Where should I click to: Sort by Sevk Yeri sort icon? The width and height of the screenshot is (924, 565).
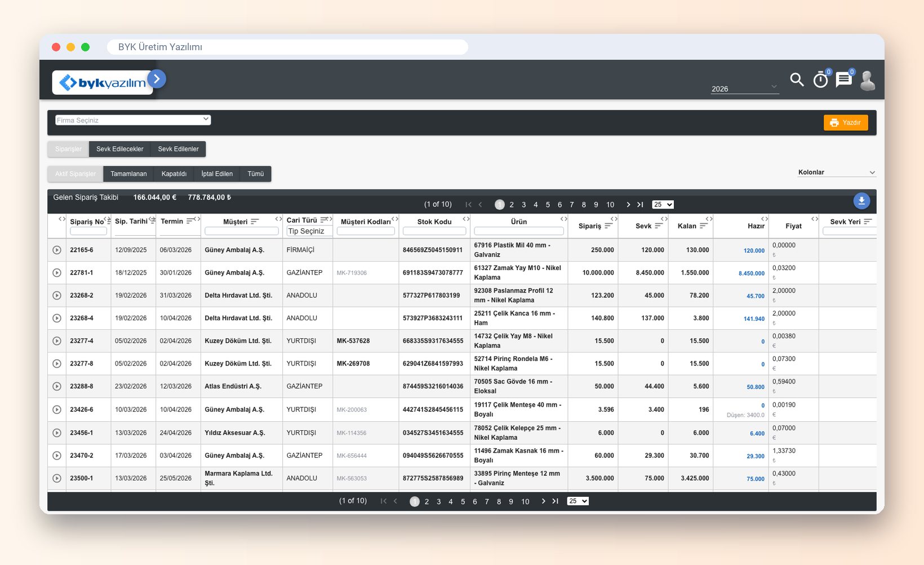868,222
